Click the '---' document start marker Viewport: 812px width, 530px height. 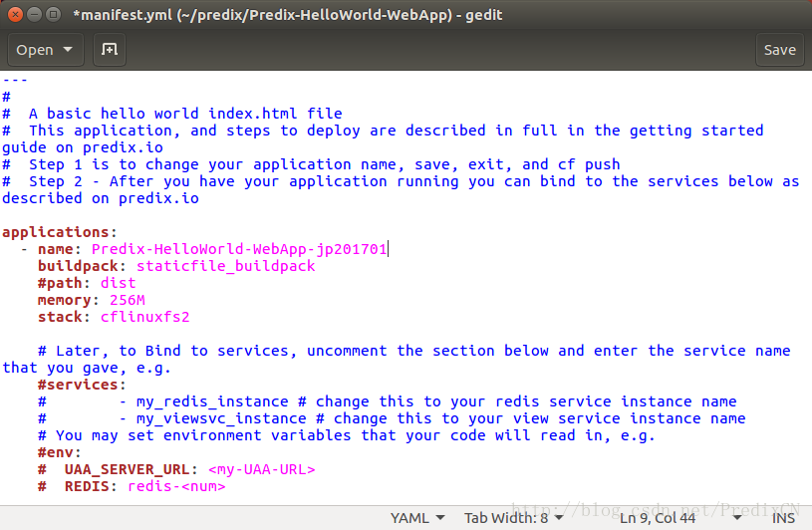(15, 80)
